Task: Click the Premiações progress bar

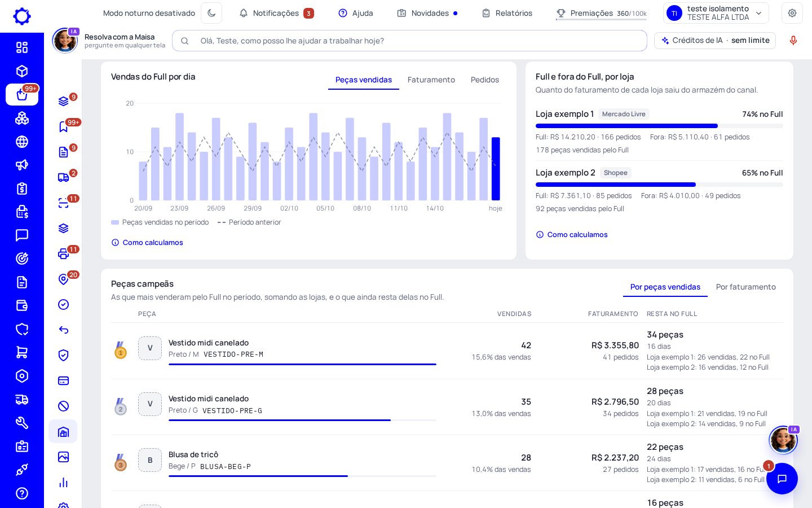Action: pyautogui.click(x=601, y=20)
